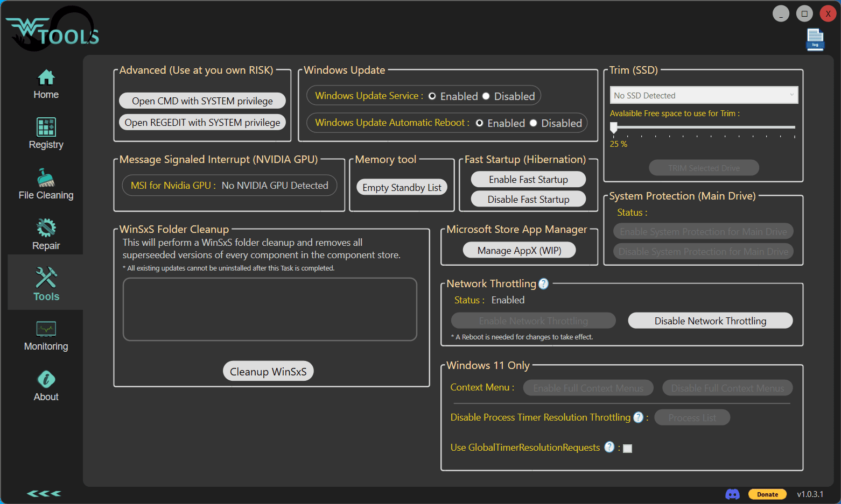Click 'Windows Update Automatic Reboot :' label
The width and height of the screenshot is (841, 504).
(392, 123)
